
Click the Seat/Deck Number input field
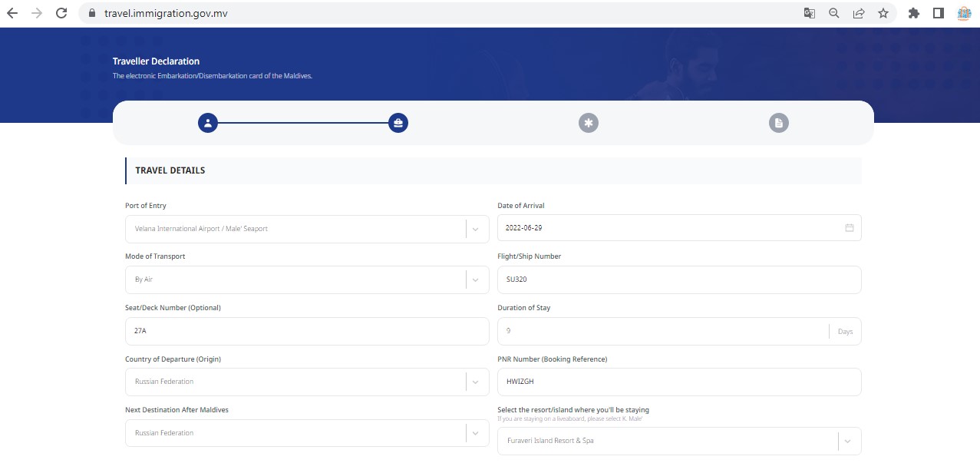(306, 331)
